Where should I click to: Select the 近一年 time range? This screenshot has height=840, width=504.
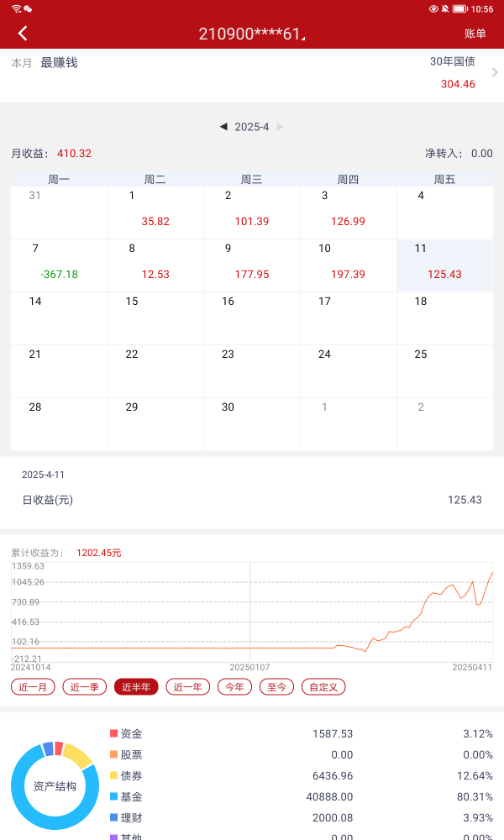(187, 687)
